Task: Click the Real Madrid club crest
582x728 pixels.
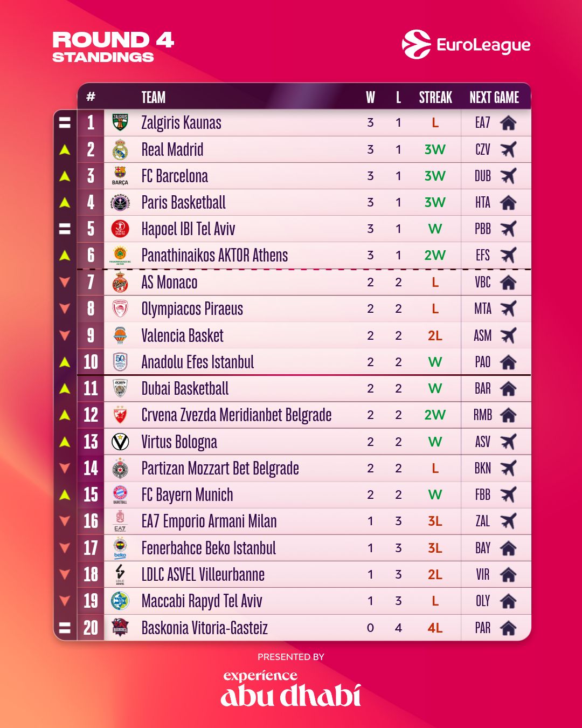Action: point(120,149)
